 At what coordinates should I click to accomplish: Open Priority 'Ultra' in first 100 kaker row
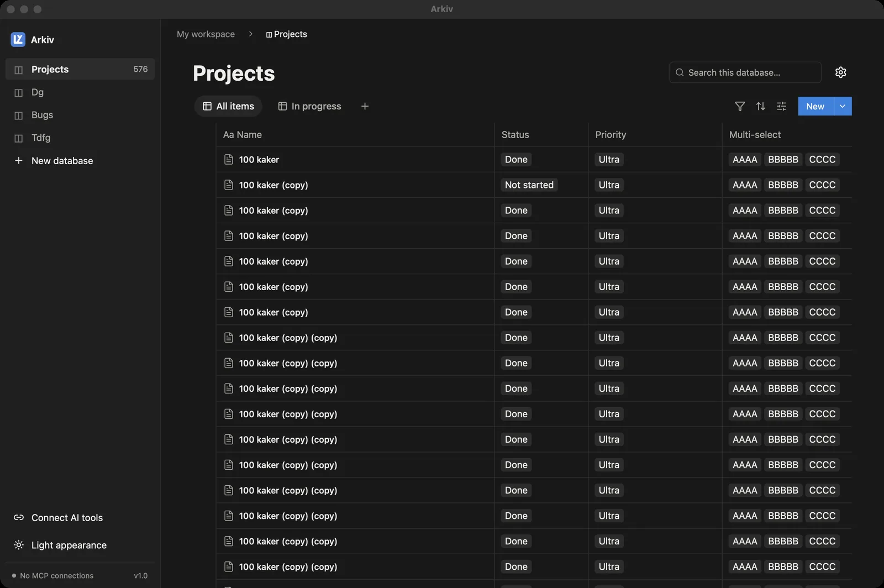609,159
